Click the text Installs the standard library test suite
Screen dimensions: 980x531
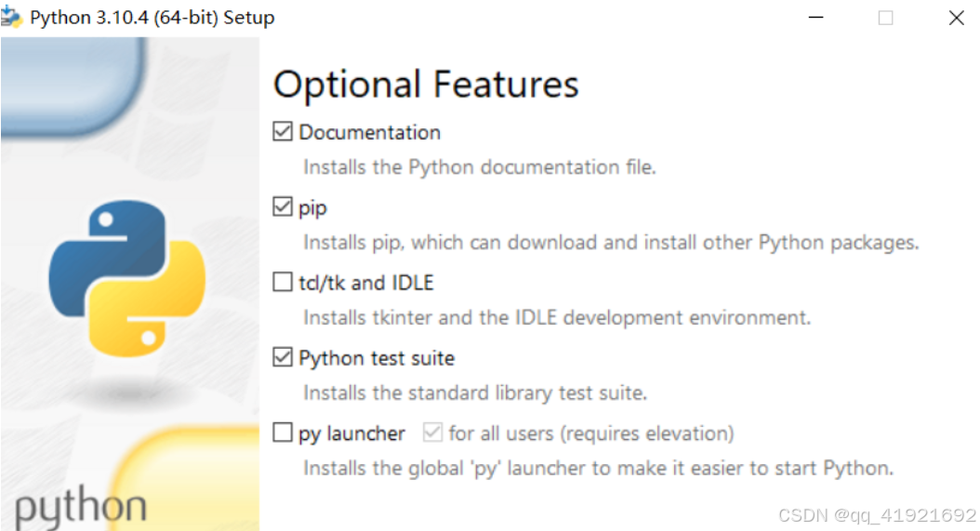475,392
